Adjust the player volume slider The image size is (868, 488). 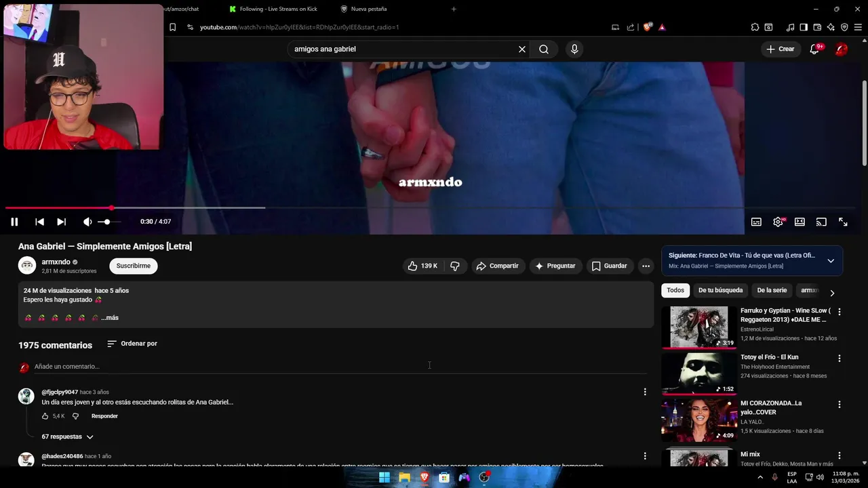[108, 222]
